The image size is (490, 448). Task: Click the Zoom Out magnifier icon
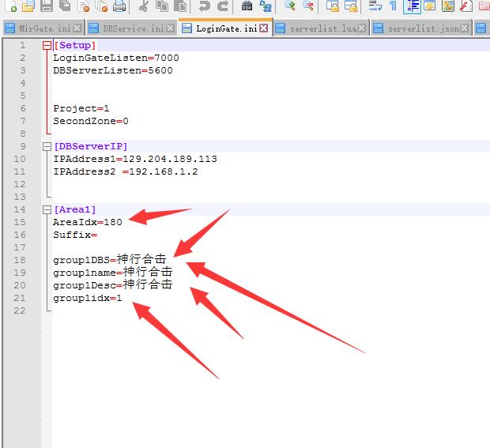click(x=308, y=6)
